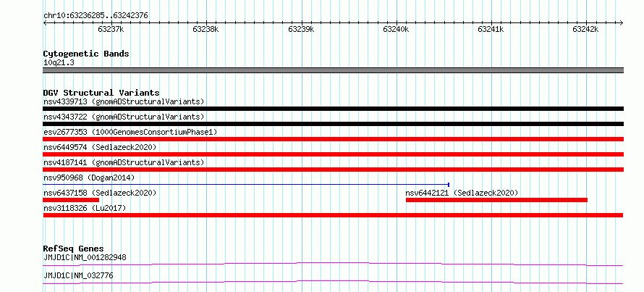This screenshot has width=644, height=292.
Task: Click the left arrowhead of the ruler
Action: 45,23
